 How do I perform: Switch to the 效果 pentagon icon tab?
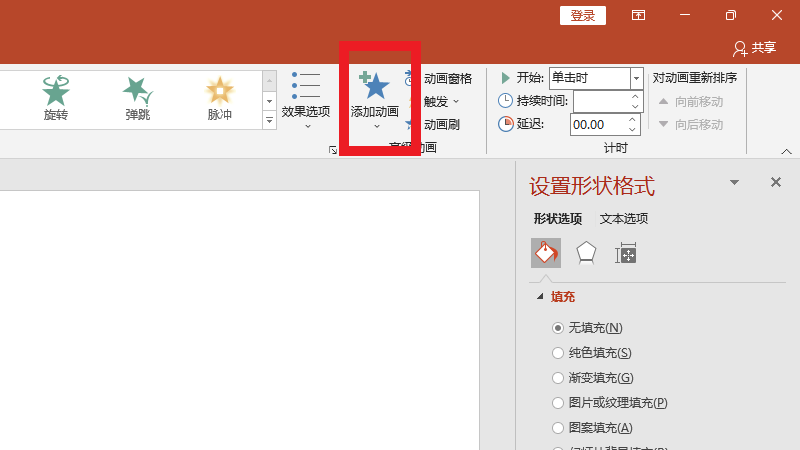coord(586,253)
